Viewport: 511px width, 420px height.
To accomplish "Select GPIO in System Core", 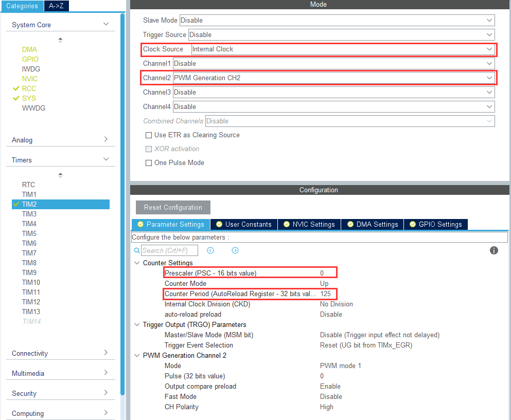I will tap(30, 59).
